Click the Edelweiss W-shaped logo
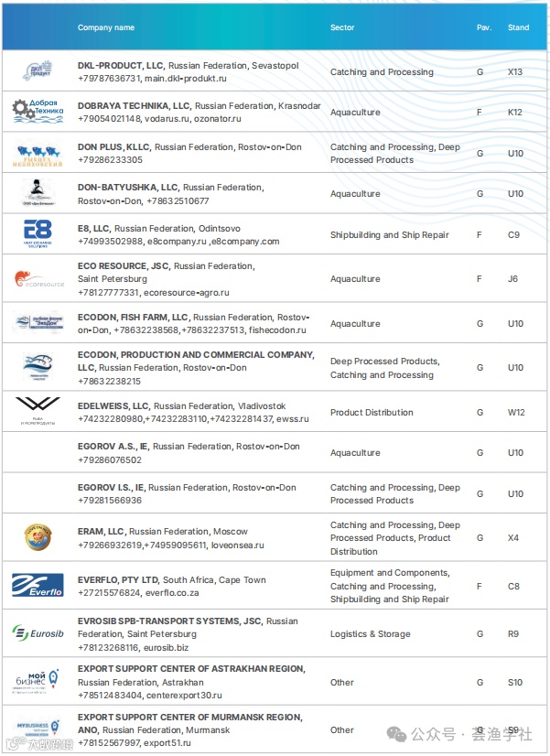Image resolution: width=550 pixels, height=756 pixels. (38, 410)
